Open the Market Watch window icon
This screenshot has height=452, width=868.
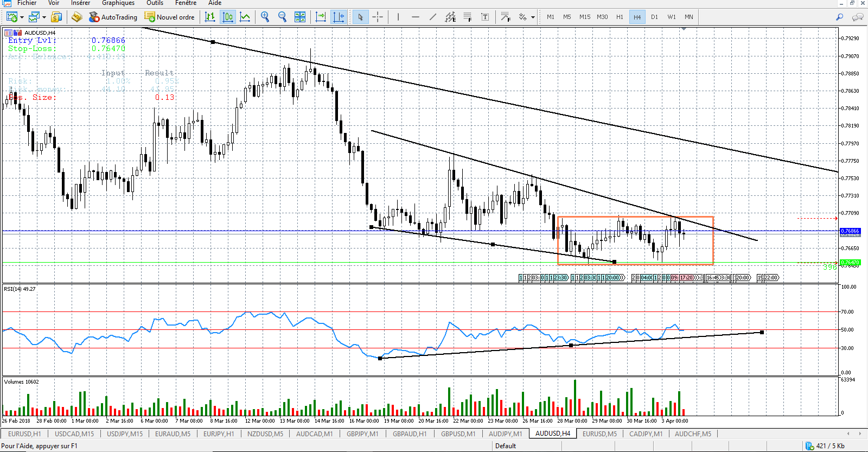click(x=56, y=17)
